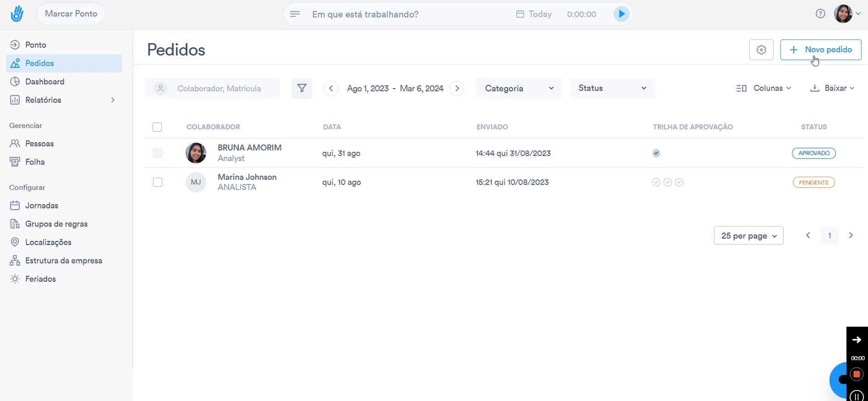The width and height of the screenshot is (868, 401).
Task: Click the Colaborador, Matricula search field
Action: pyautogui.click(x=219, y=89)
